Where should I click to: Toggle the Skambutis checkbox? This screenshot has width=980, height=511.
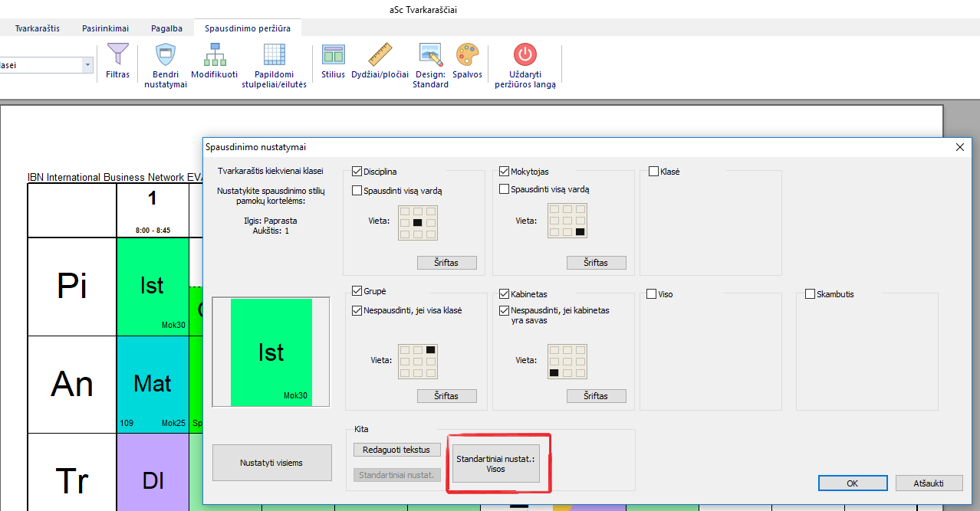811,294
